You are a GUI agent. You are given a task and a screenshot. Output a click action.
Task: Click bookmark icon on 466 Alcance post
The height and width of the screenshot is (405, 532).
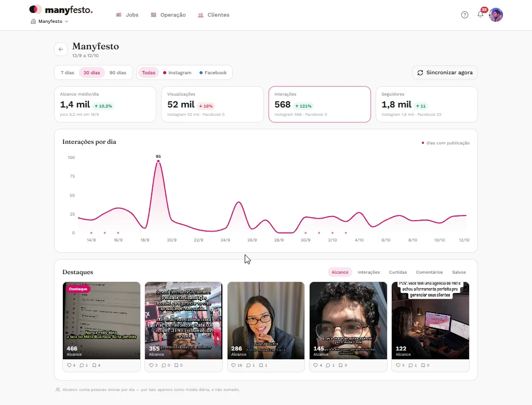95,366
